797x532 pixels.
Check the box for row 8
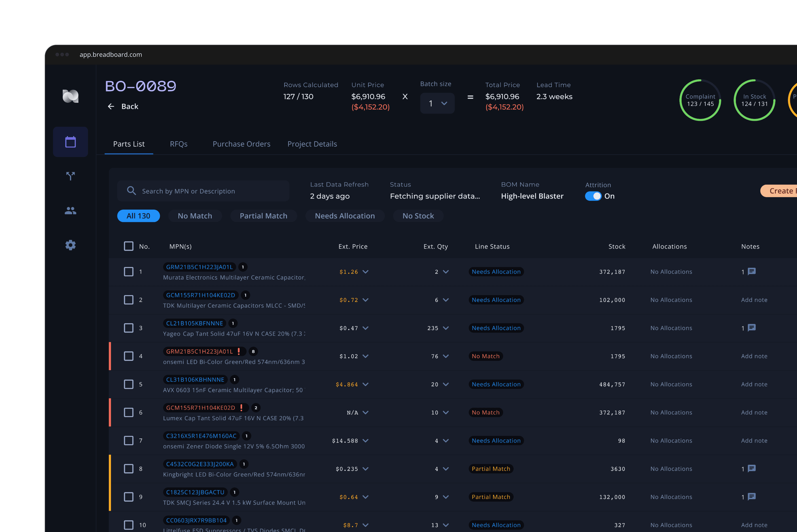tap(129, 469)
